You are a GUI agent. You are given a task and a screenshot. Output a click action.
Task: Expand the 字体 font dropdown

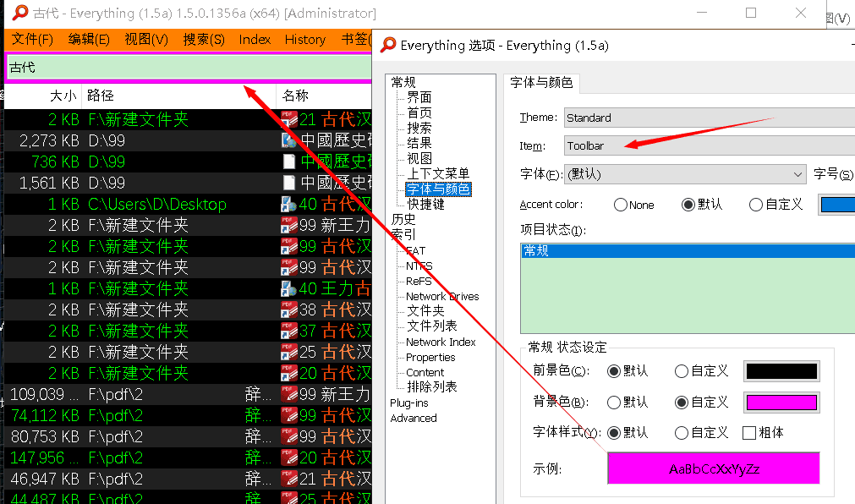685,174
